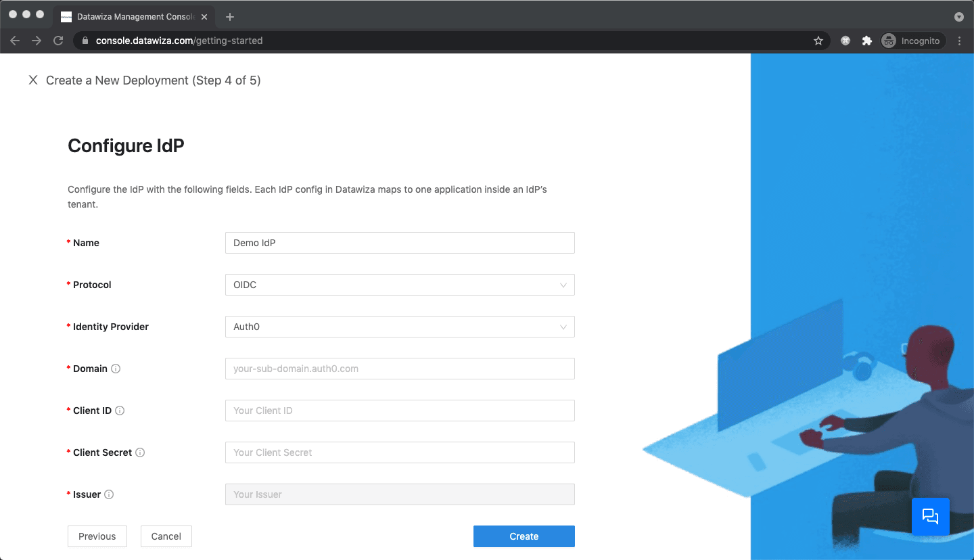Image resolution: width=974 pixels, height=560 pixels.
Task: Click the Protocol label
Action: 92,285
